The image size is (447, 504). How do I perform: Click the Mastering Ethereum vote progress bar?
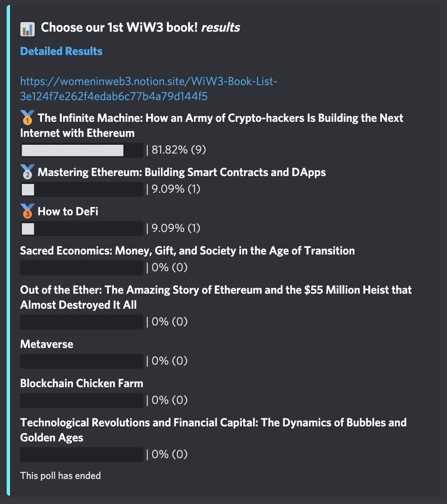point(82,189)
